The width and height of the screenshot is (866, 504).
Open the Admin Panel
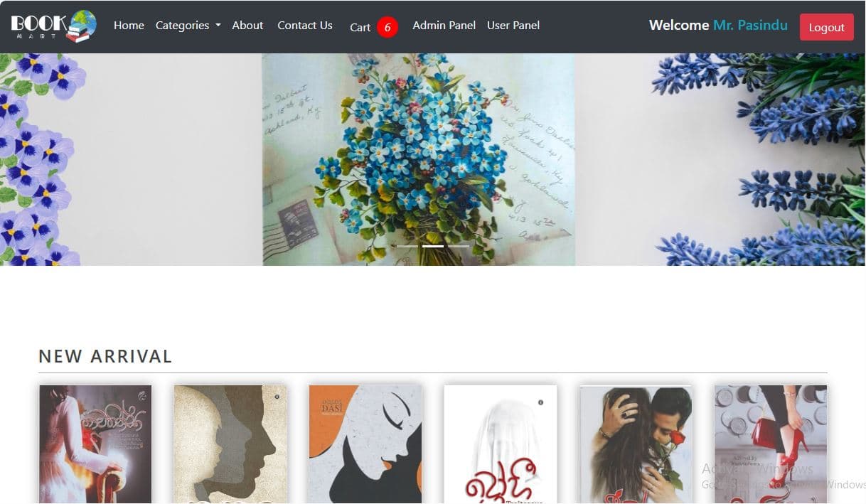(444, 25)
